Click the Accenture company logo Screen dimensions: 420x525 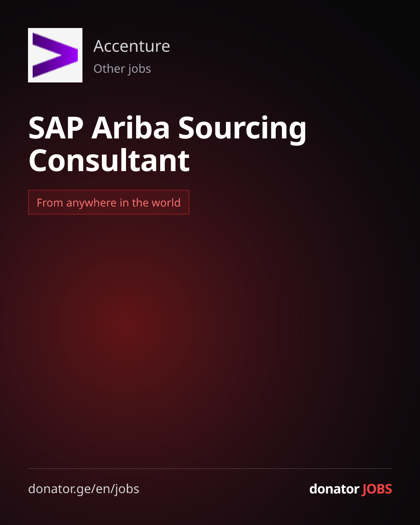point(55,55)
